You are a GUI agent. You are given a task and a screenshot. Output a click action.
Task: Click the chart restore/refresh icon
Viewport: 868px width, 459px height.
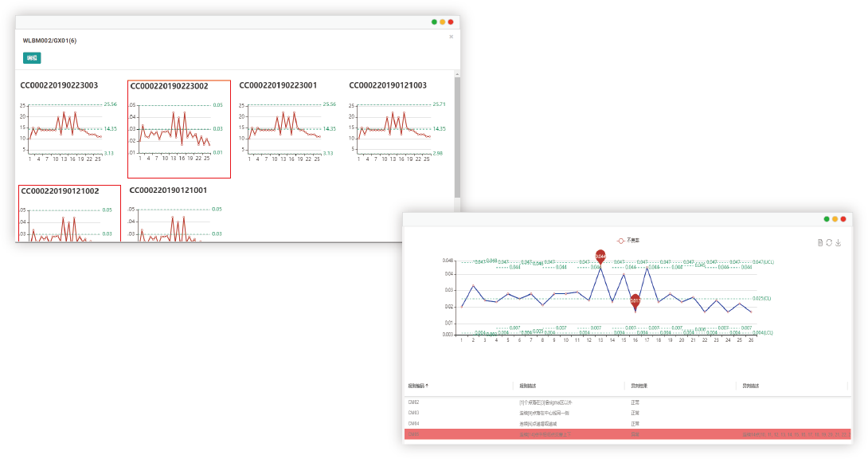coord(829,242)
